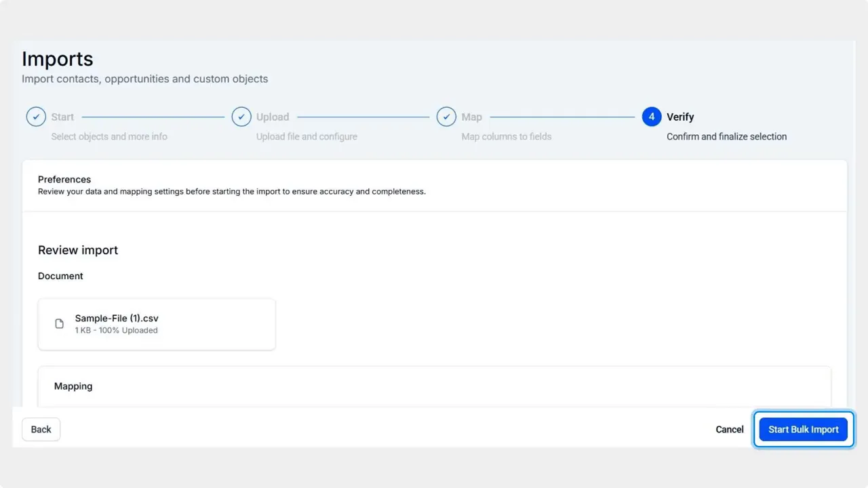868x488 pixels.
Task: Start the bulk import
Action: 803,429
